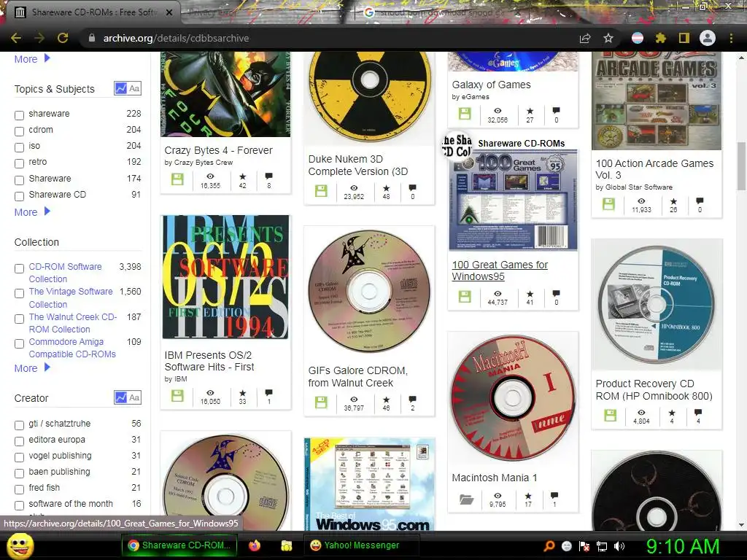The width and height of the screenshot is (747, 560).
Task: Open The Vintage Software Collection link
Action: 71,297
